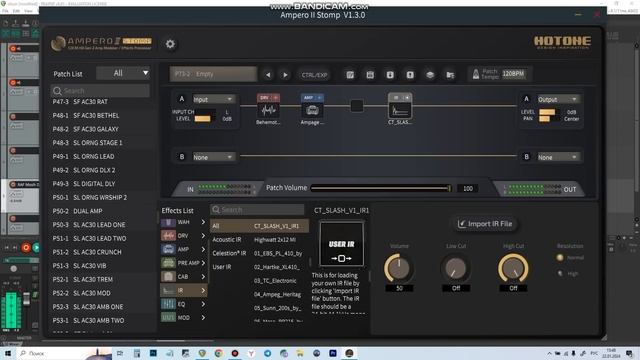Click the patch edit/rename toolbar icon
The image size is (640, 360).
[350, 75]
